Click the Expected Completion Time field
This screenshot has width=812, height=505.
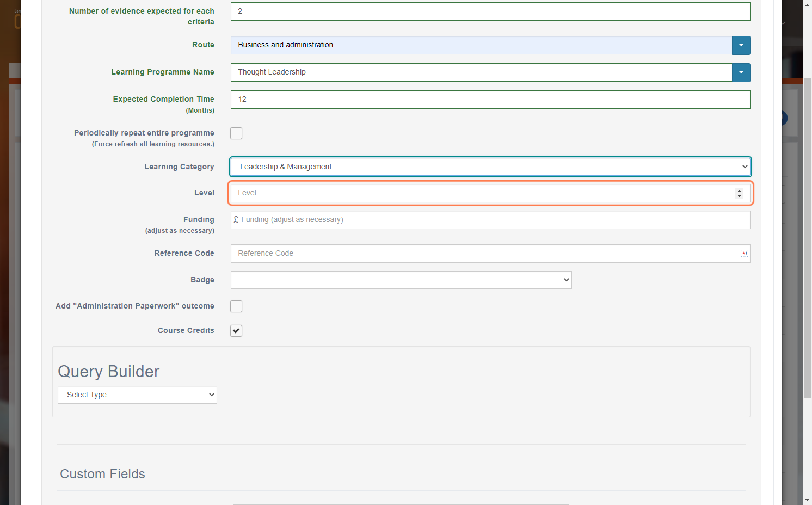[x=490, y=100]
